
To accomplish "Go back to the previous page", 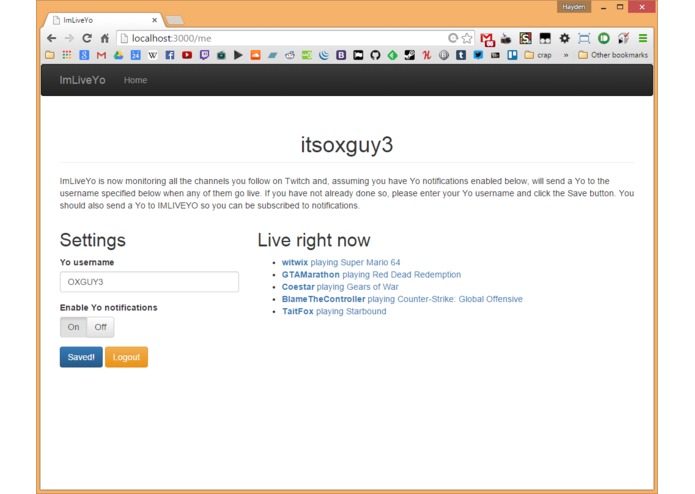I will [51, 38].
